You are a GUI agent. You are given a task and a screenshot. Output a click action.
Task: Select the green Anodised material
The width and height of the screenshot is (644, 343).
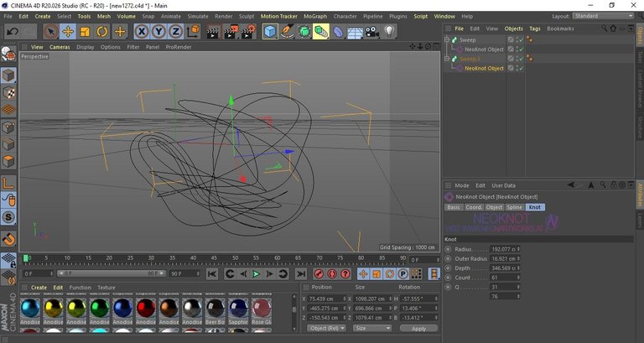(x=100, y=310)
